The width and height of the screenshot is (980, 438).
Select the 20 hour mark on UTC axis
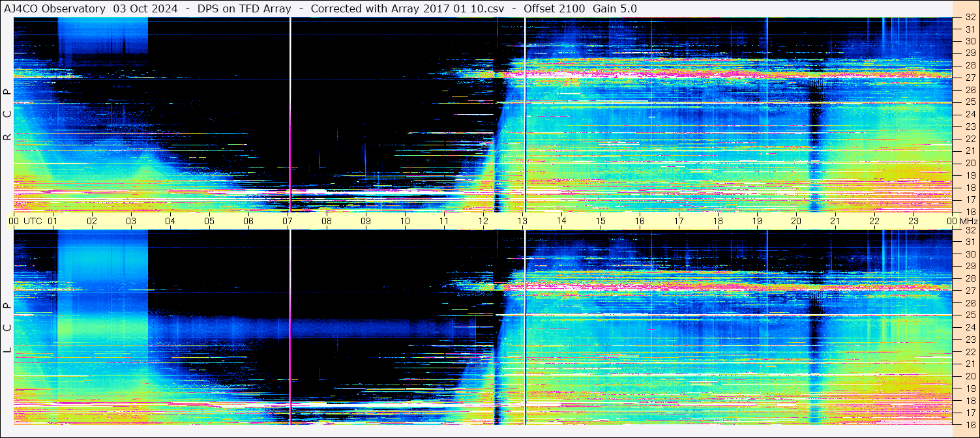(x=796, y=221)
